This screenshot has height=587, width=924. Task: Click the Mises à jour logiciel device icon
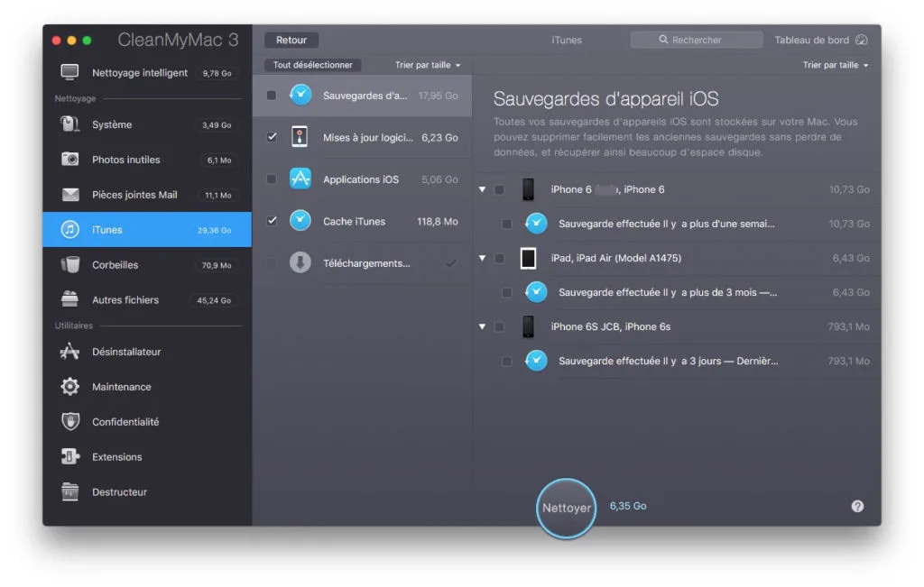[300, 137]
